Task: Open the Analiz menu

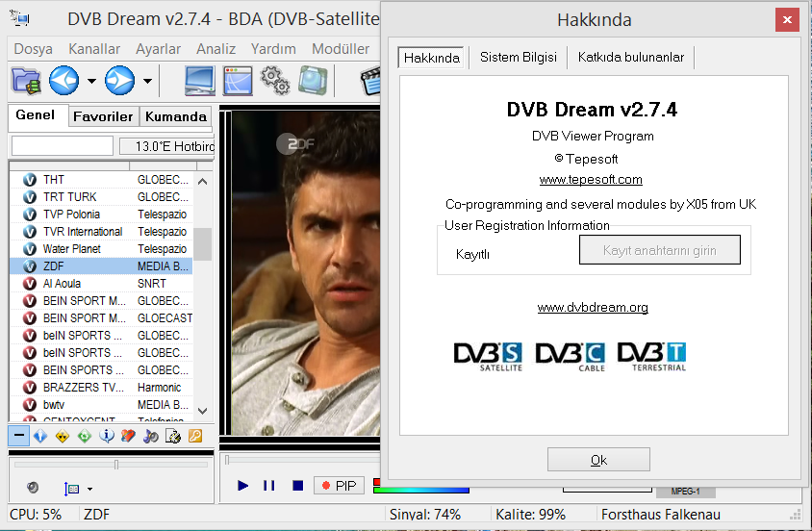Action: 216,49
